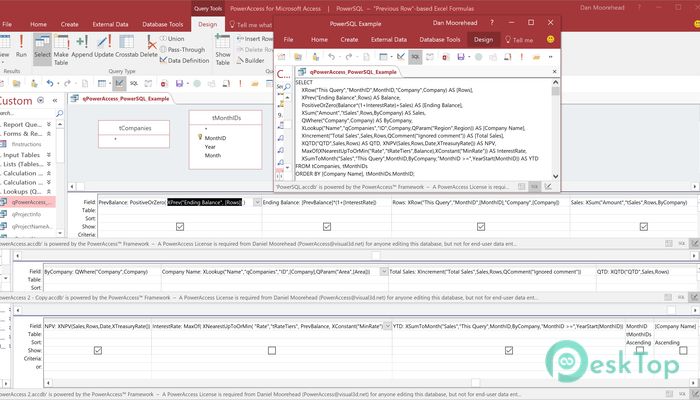Open the InterestRate field dropdown arrow

388,326
